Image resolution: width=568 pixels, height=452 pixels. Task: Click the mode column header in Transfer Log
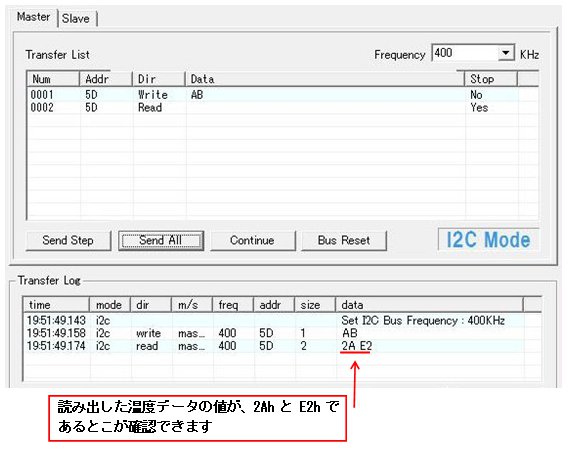pos(110,305)
